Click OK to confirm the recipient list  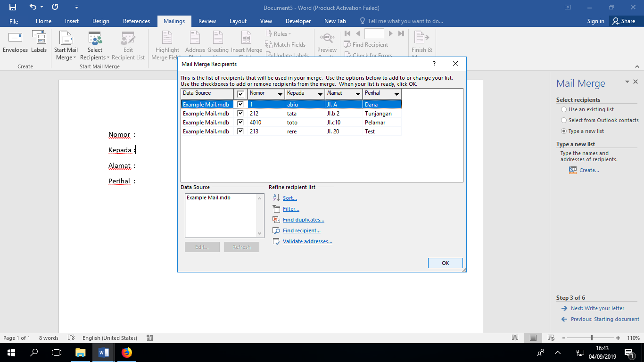445,263
